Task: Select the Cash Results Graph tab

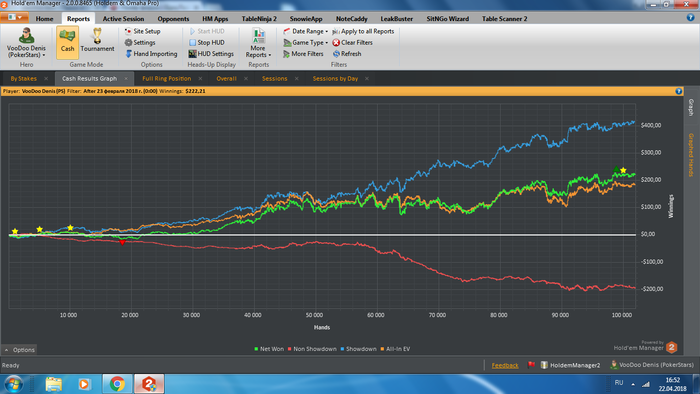Action: coord(89,79)
